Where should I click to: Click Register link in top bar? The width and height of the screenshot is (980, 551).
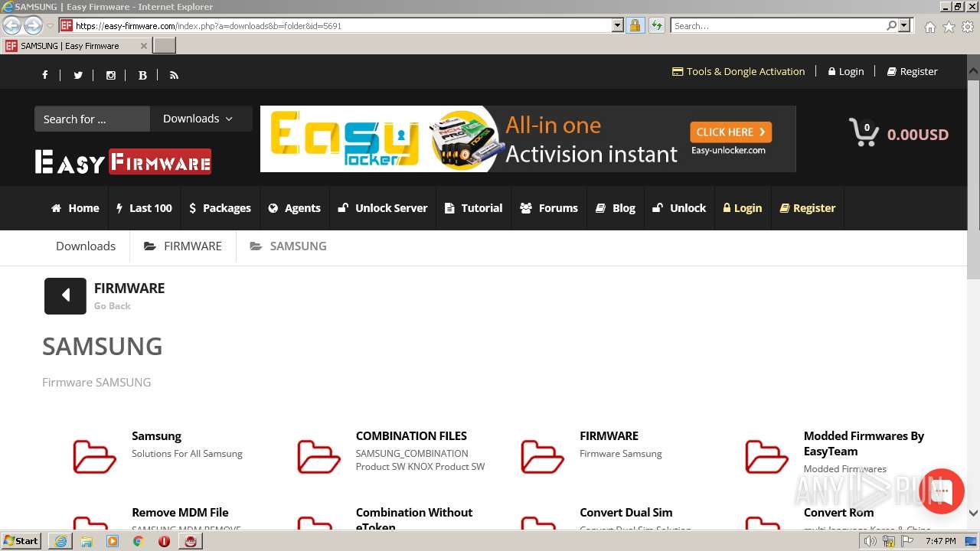913,71
